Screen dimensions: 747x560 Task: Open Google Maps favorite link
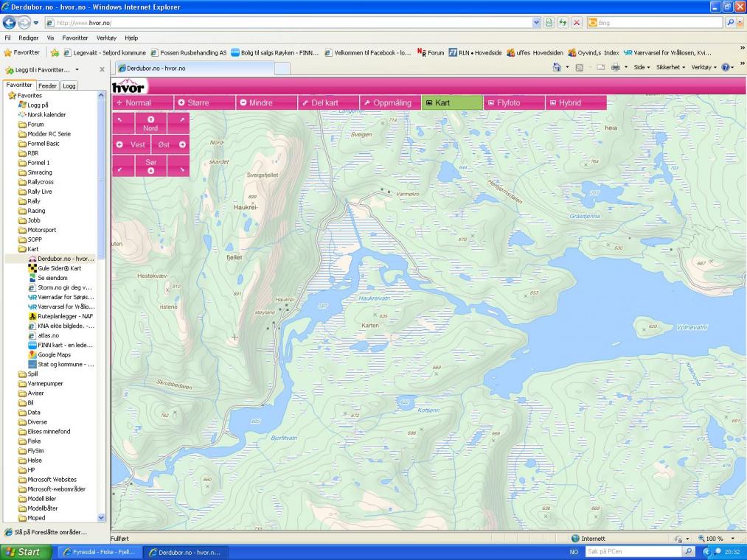click(x=54, y=354)
